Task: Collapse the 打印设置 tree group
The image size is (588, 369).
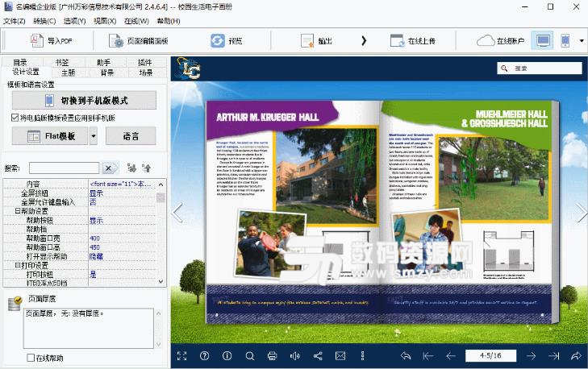Action: [x=17, y=265]
